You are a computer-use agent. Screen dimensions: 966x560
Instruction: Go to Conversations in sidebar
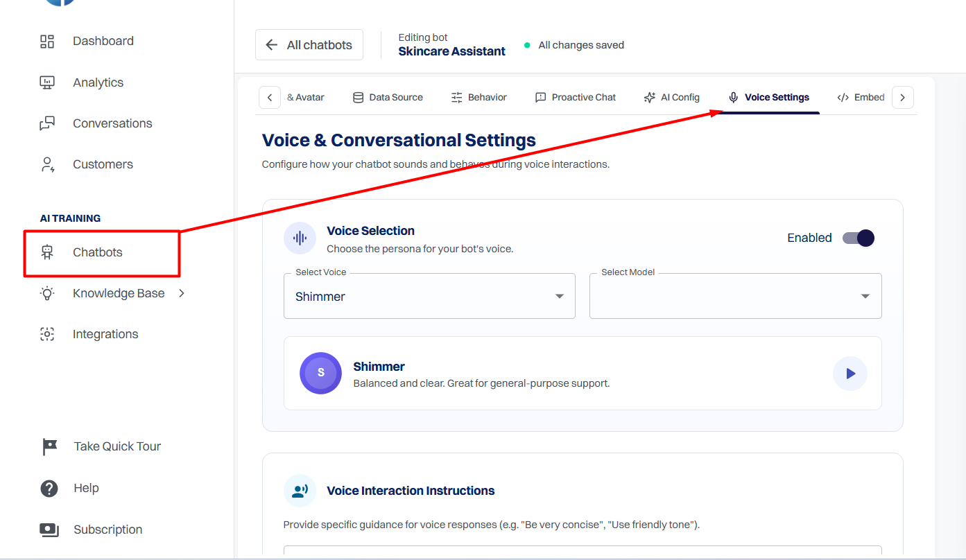[96, 123]
